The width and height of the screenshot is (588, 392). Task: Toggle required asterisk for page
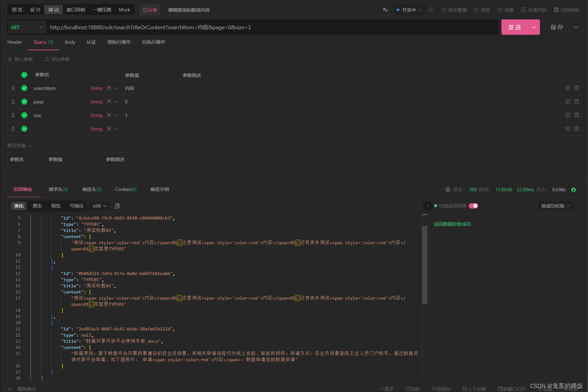pos(109,102)
